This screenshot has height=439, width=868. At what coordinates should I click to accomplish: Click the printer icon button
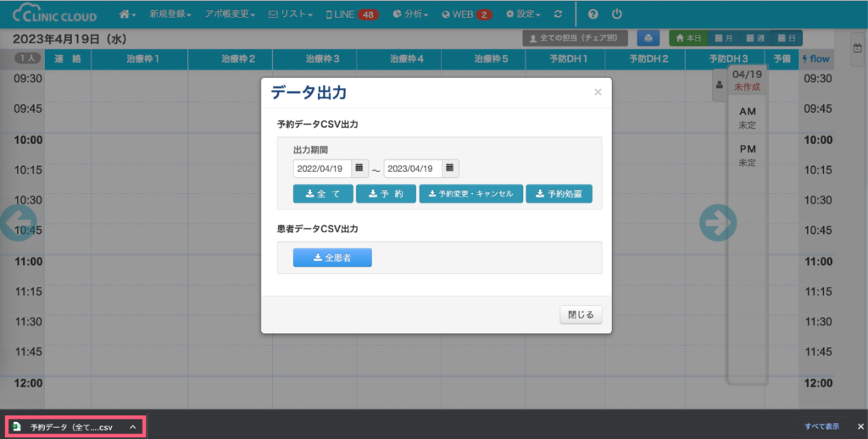pyautogui.click(x=648, y=38)
